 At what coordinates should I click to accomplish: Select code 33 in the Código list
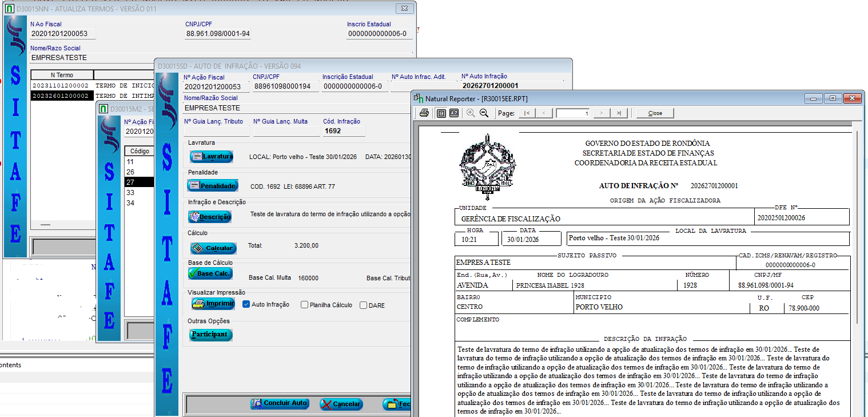click(x=131, y=193)
